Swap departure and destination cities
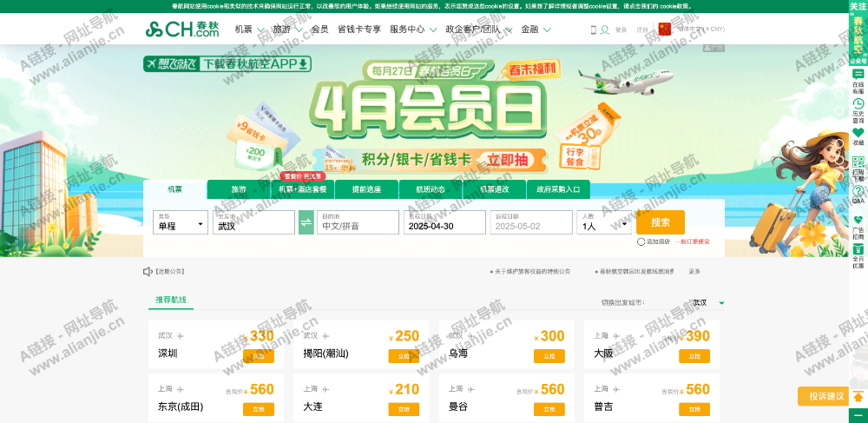868x423 pixels. [306, 222]
